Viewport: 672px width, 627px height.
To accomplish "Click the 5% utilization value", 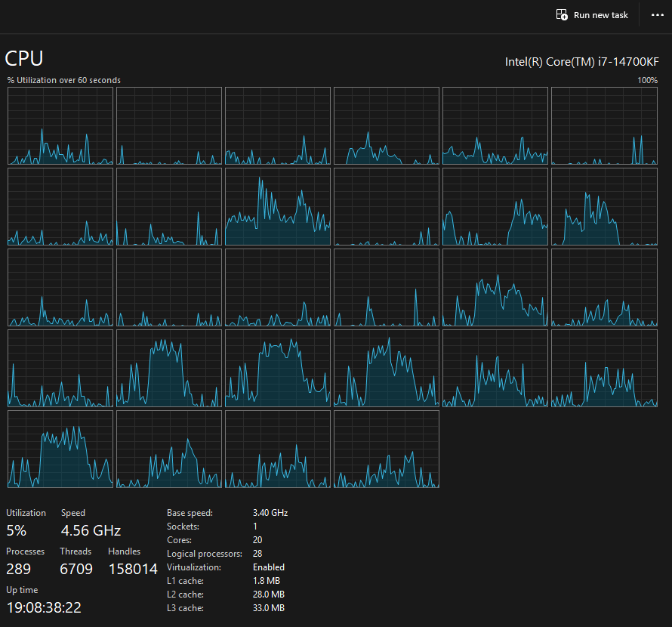I will [17, 530].
